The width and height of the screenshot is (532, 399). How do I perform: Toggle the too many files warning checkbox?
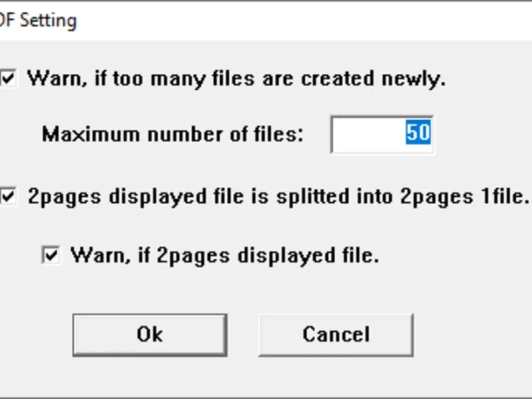pos(8,78)
